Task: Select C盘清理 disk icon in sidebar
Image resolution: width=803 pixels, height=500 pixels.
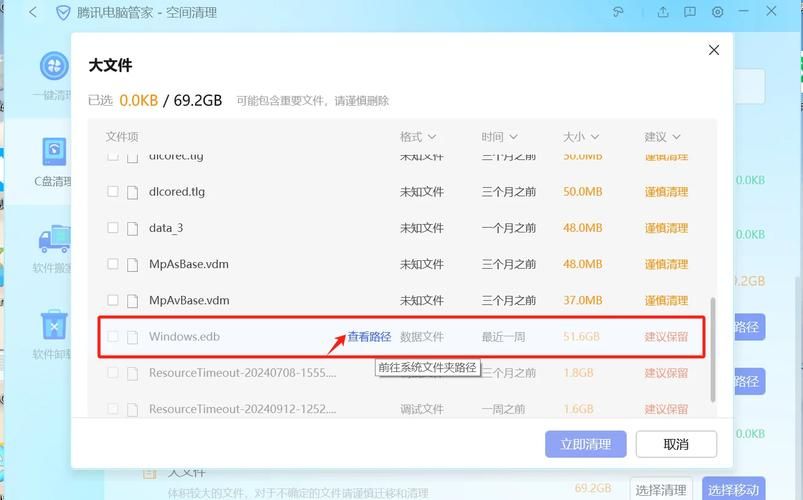Action: pos(54,151)
